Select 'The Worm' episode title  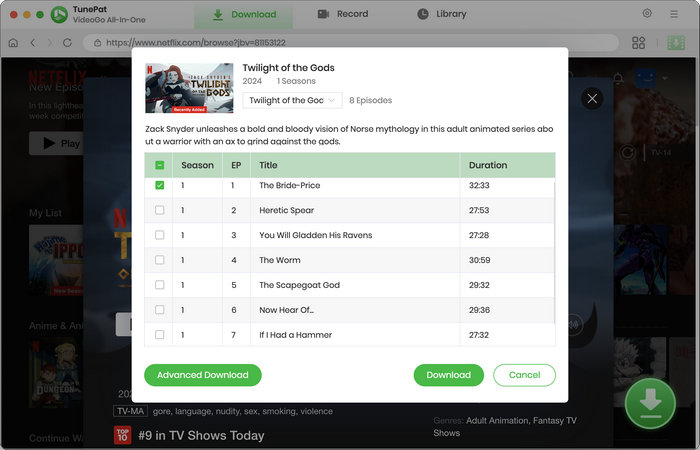280,260
